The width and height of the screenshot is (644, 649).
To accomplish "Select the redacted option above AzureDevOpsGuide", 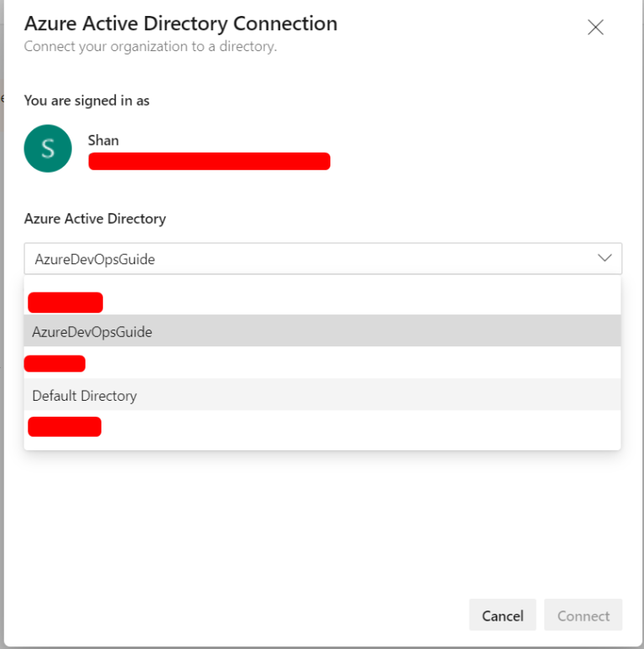I will [x=65, y=302].
